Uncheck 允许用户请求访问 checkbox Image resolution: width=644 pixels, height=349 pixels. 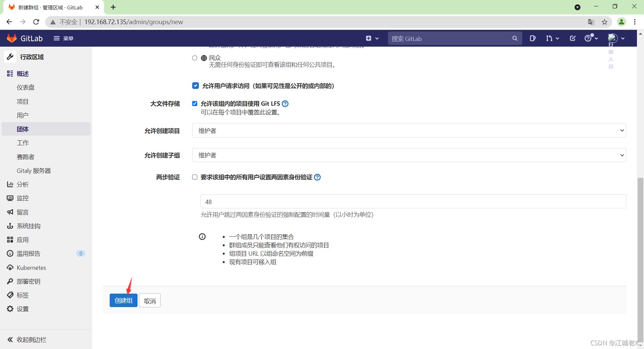pyautogui.click(x=195, y=86)
